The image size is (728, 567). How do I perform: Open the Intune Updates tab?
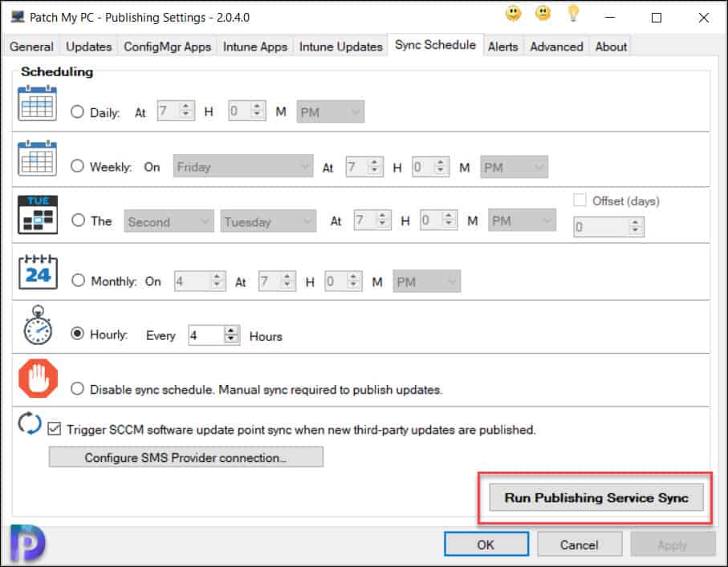(341, 47)
